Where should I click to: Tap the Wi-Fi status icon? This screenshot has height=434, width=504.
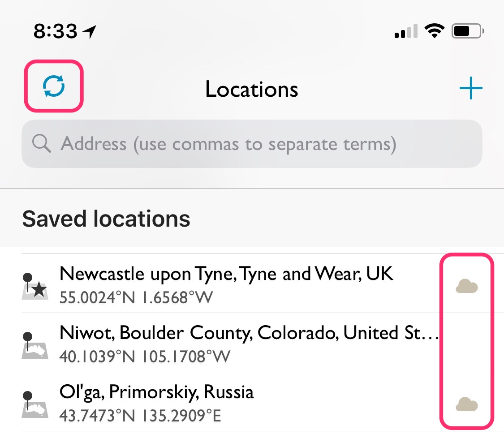coord(434,31)
